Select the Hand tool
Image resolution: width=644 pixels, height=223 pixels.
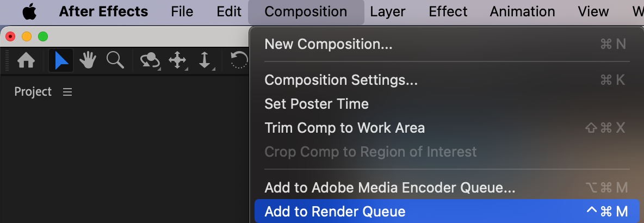(x=88, y=60)
